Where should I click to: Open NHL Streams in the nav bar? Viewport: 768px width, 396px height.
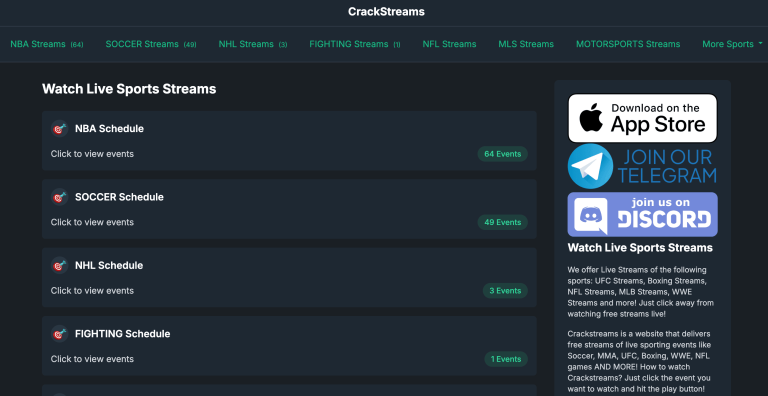point(253,44)
